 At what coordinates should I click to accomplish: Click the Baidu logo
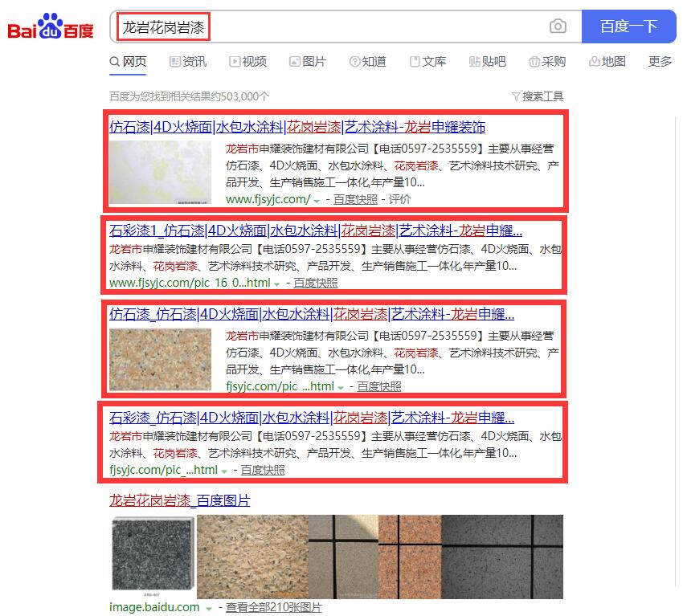pyautogui.click(x=51, y=27)
